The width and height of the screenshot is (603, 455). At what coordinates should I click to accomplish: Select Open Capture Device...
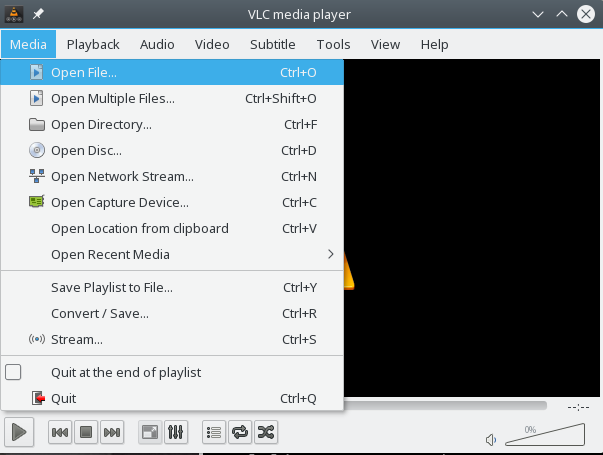click(172, 202)
